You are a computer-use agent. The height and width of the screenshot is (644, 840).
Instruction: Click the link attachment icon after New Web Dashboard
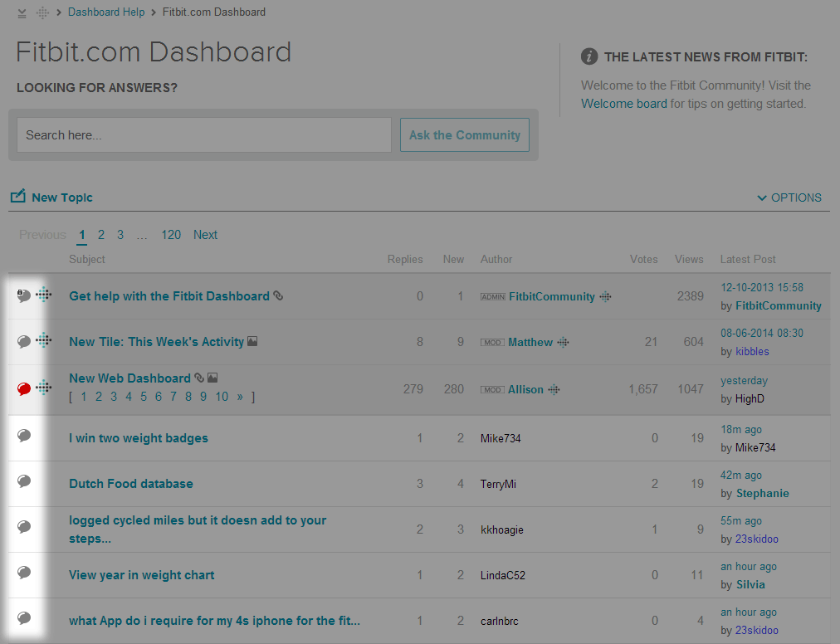click(198, 378)
